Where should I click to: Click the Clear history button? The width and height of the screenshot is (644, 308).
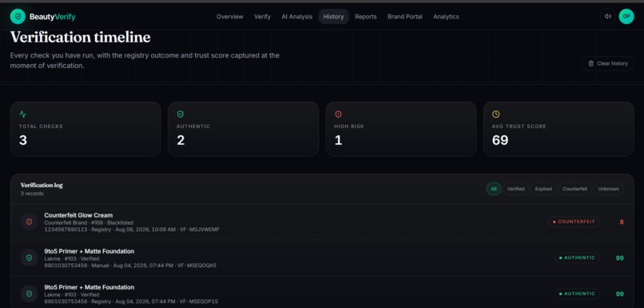click(x=608, y=64)
